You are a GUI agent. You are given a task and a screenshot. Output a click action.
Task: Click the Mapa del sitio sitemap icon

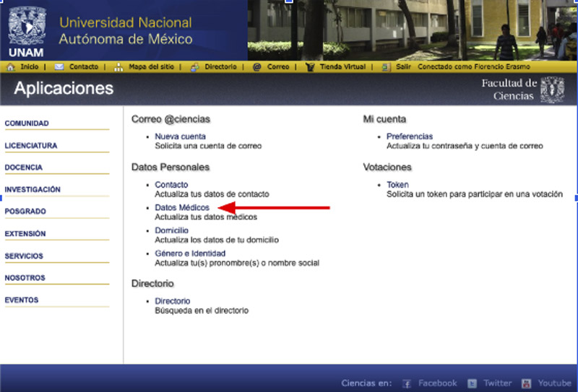pyautogui.click(x=118, y=67)
